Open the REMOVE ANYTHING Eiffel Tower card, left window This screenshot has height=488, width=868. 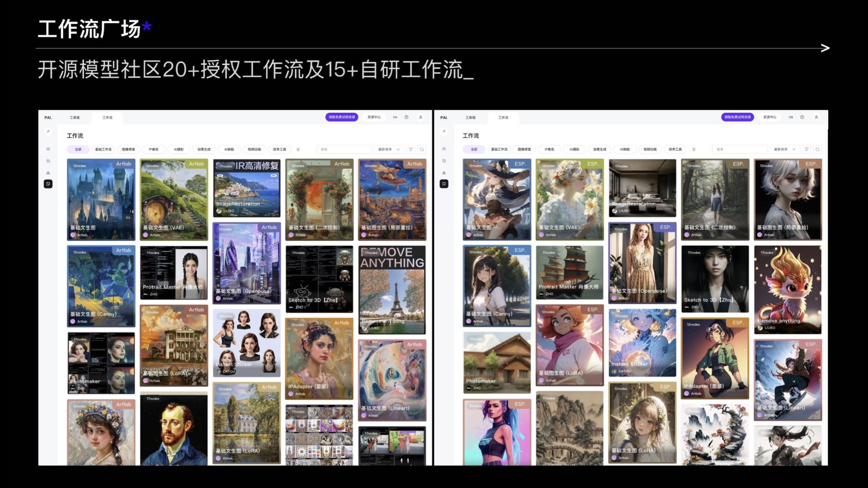392,290
